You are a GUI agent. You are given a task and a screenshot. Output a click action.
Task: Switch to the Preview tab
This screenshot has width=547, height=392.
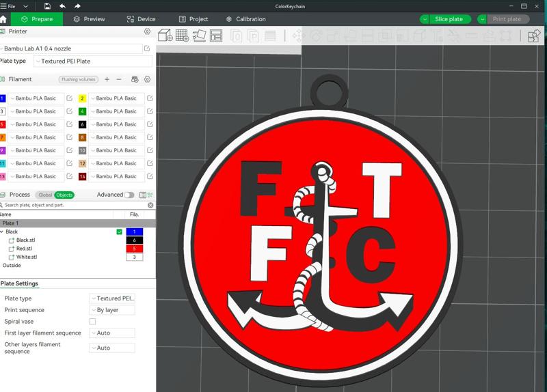coord(90,19)
